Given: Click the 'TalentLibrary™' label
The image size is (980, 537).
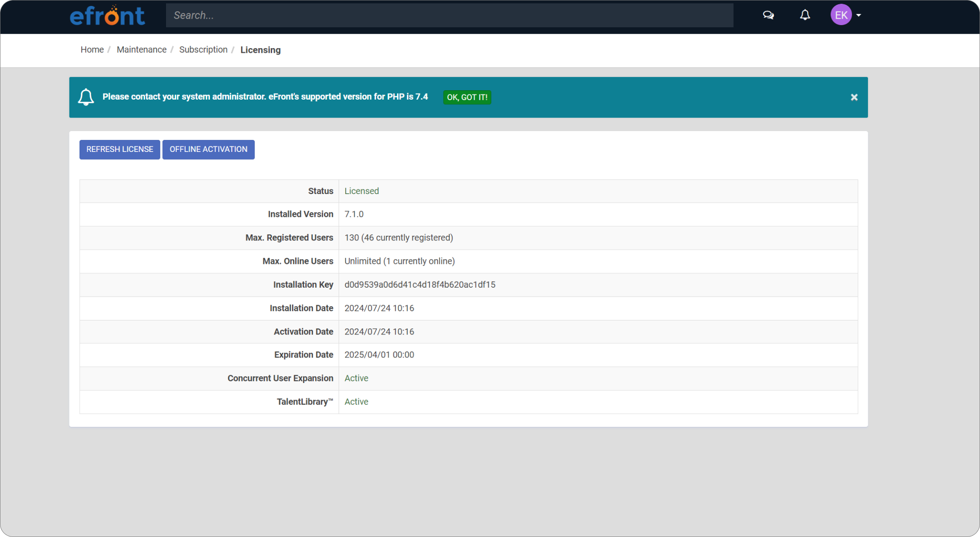Looking at the screenshot, I should [x=305, y=402].
